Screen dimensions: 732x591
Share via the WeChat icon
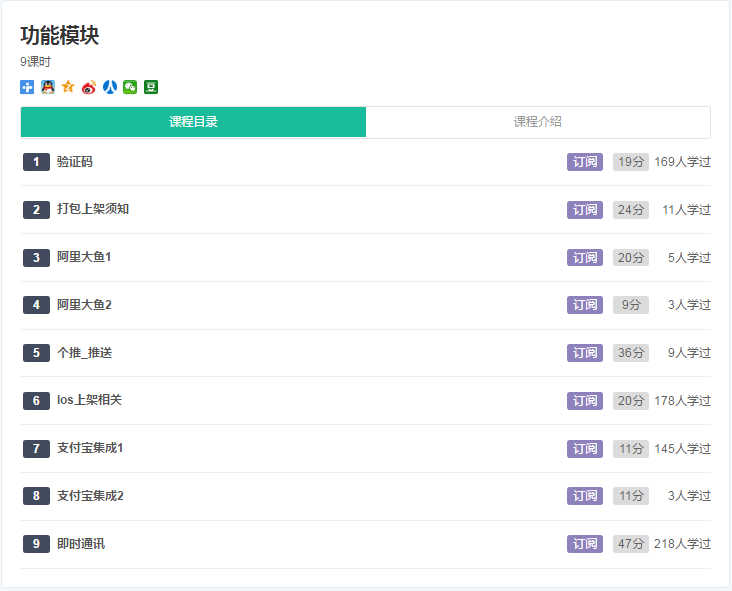coord(130,87)
